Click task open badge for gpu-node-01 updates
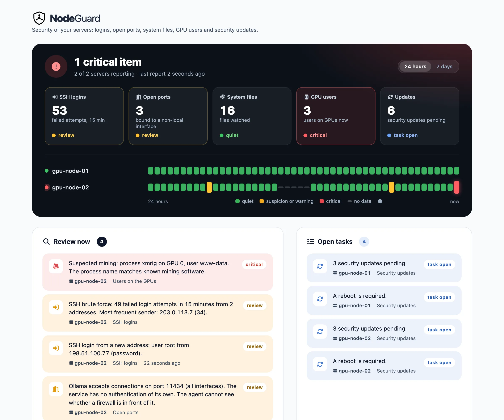The height and width of the screenshot is (420, 504). coord(439,264)
